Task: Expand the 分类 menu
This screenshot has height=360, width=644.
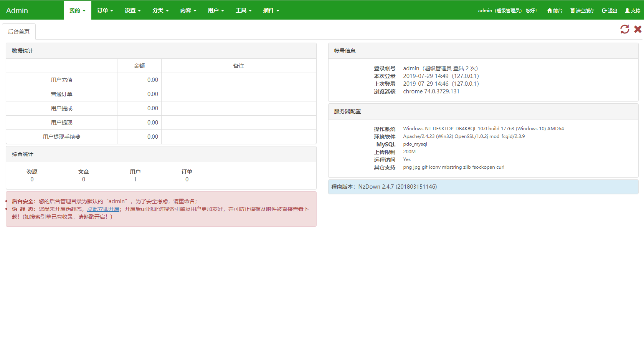Action: point(160,10)
